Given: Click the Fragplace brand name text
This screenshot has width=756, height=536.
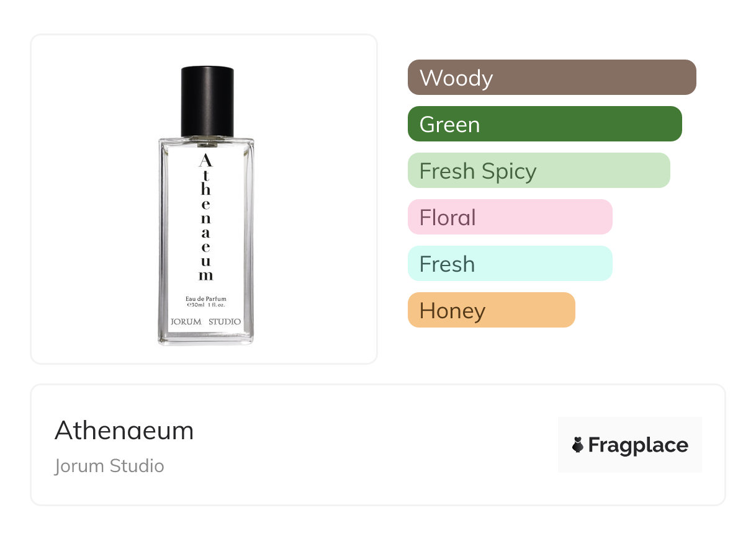Looking at the screenshot, I should [x=638, y=445].
